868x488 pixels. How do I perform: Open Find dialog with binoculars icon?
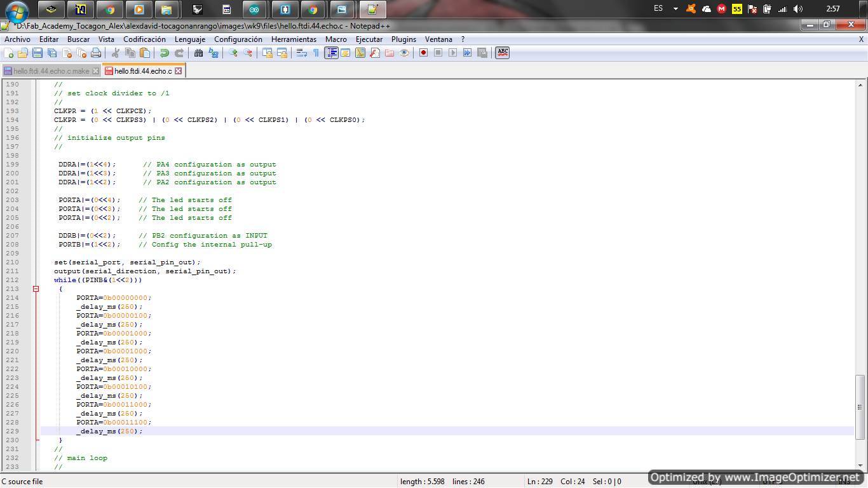coord(198,53)
